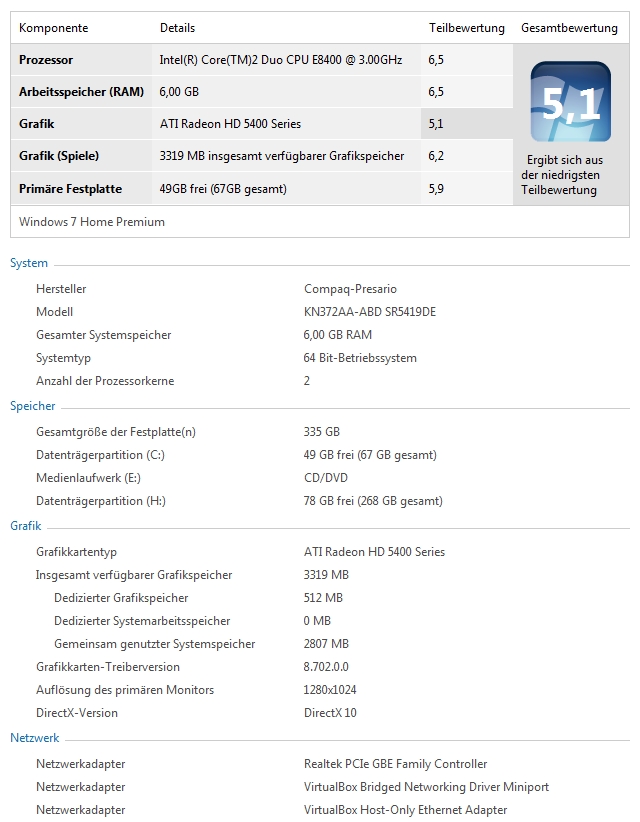Select the Primäre Festplatte row label

70,189
